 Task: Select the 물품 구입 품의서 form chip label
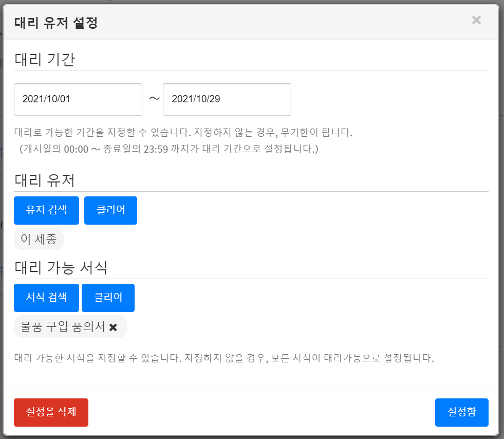[63, 327]
